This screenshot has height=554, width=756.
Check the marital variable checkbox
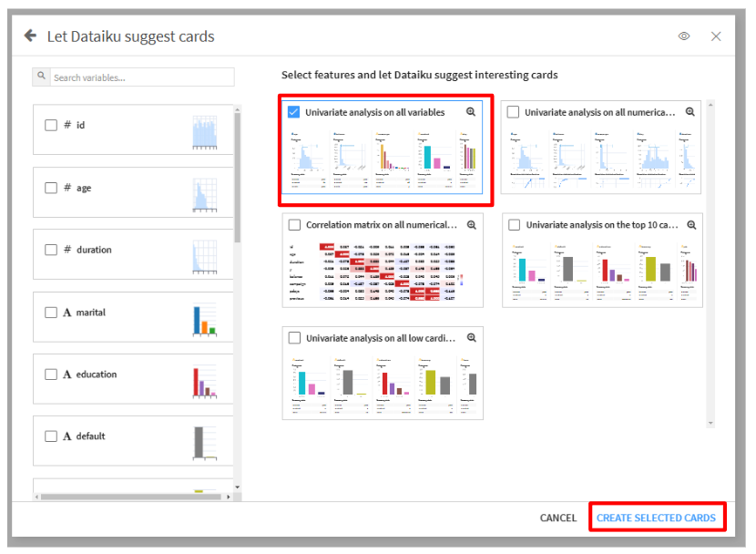point(51,313)
